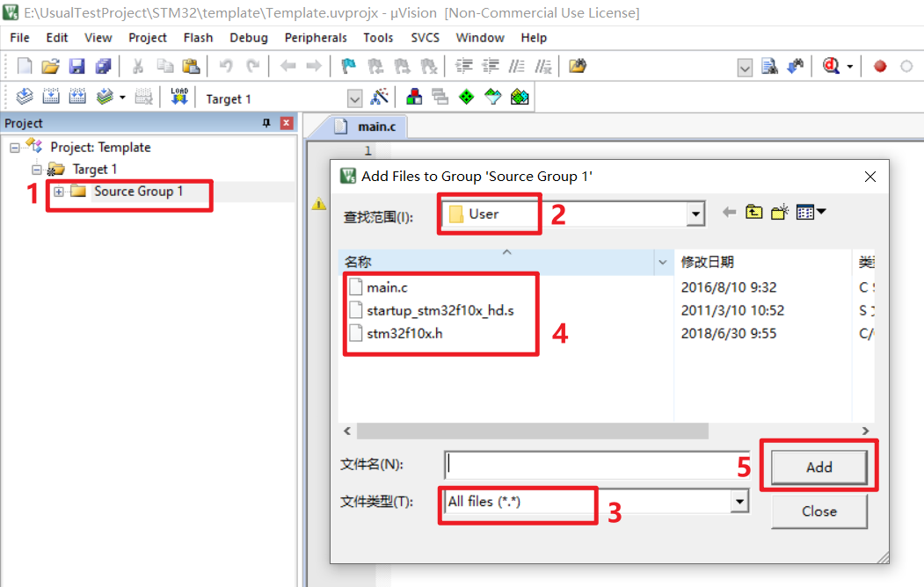Uncomment the selection icon
The width and height of the screenshot is (924, 587).
pyautogui.click(x=543, y=66)
